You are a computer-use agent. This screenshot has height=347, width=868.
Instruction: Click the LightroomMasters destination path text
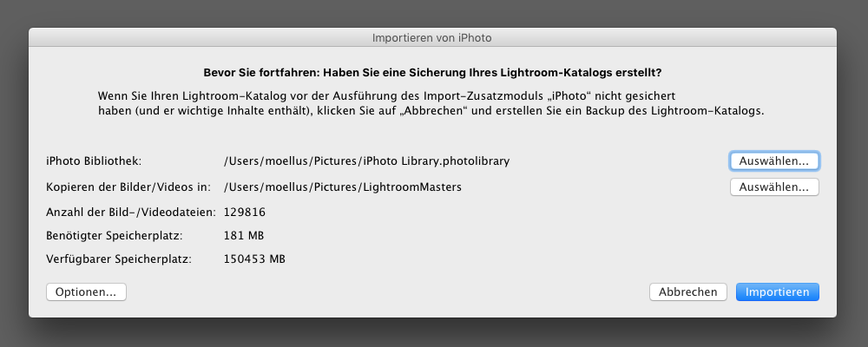pos(343,187)
